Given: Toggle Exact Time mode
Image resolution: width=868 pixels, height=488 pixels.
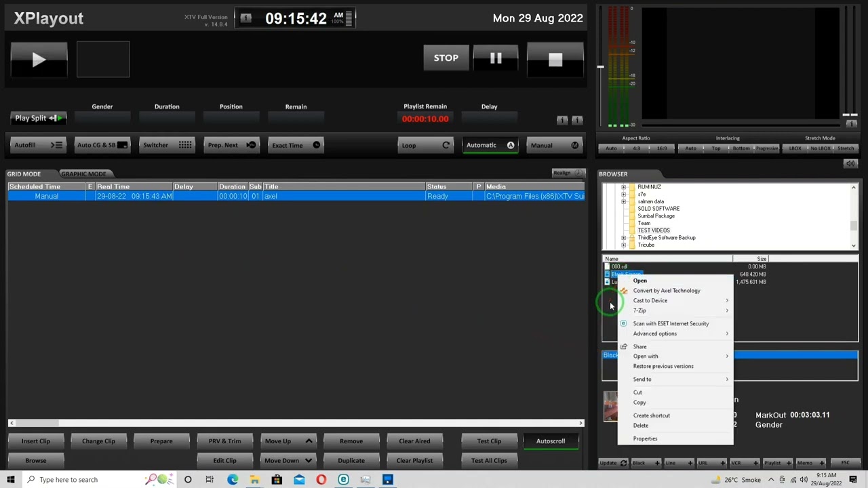Looking at the screenshot, I should coord(296,145).
